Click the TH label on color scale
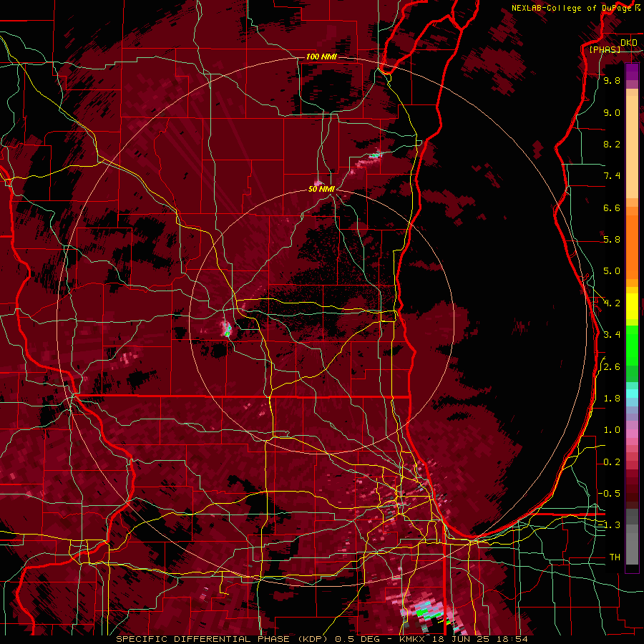Screen dimensions: 644x644 point(615,557)
